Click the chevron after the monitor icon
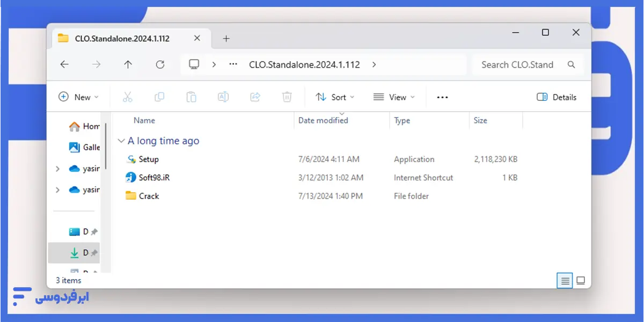The height and width of the screenshot is (322, 644). pos(214,64)
